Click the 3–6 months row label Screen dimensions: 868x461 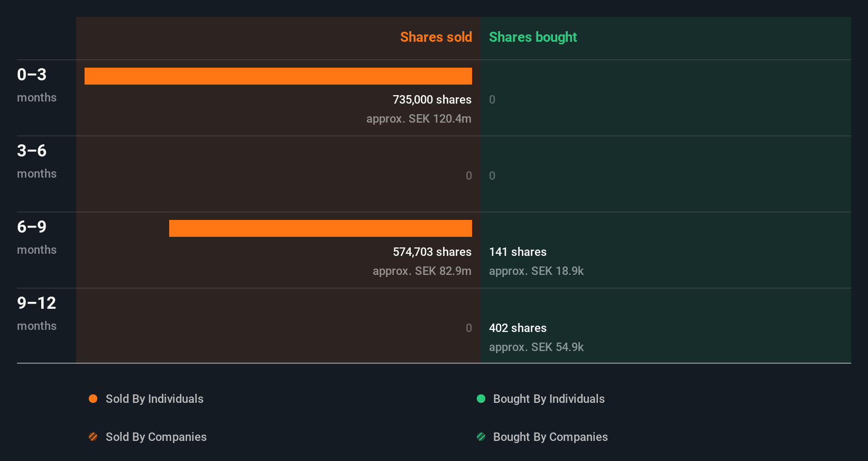[36, 161]
